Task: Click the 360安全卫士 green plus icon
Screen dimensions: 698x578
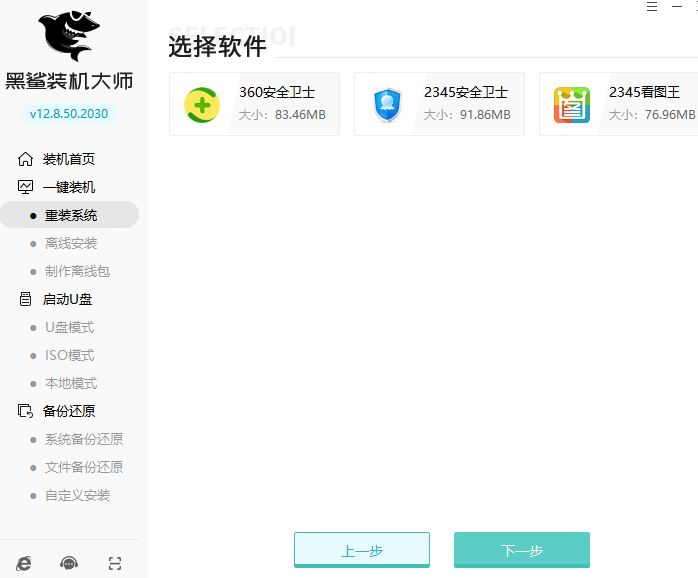Action: [202, 105]
